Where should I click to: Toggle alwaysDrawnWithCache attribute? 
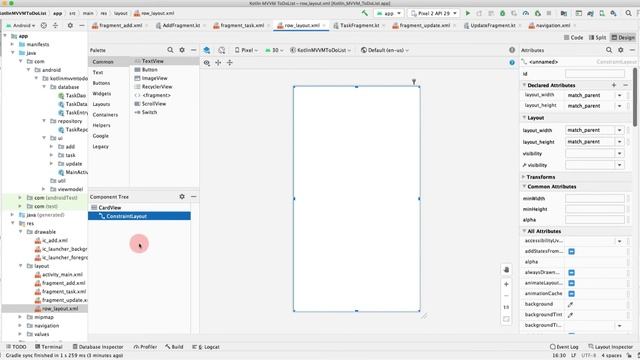click(571, 272)
